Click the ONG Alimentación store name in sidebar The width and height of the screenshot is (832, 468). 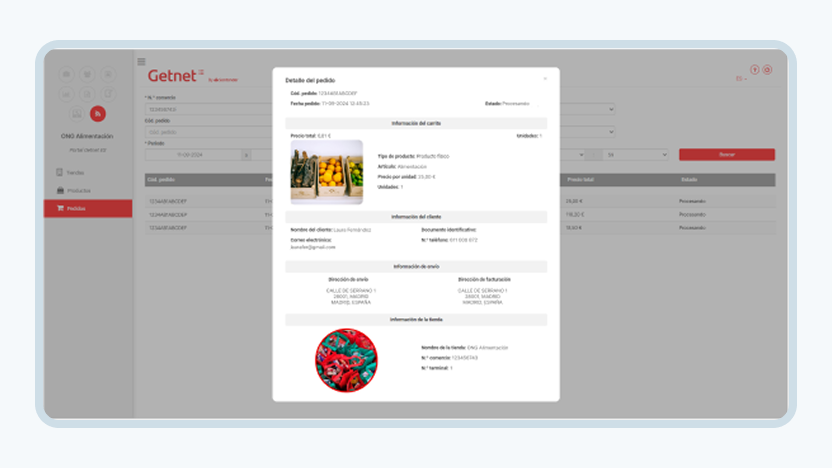(87, 136)
